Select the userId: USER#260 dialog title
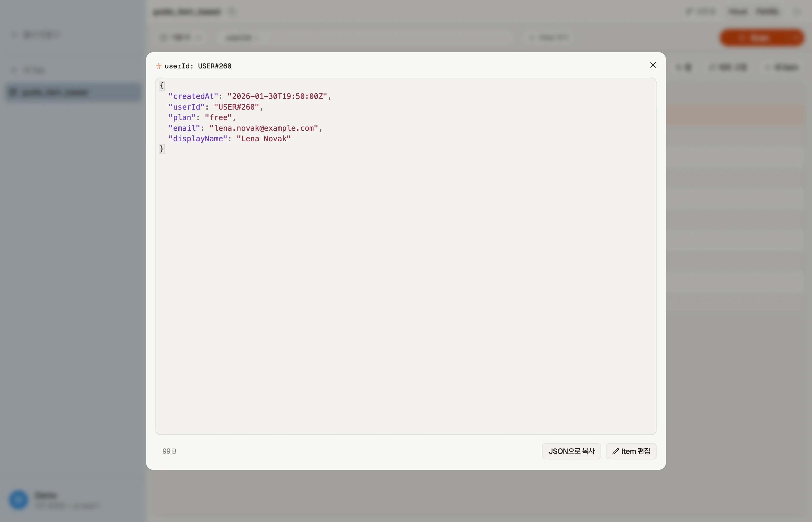 pyautogui.click(x=198, y=66)
